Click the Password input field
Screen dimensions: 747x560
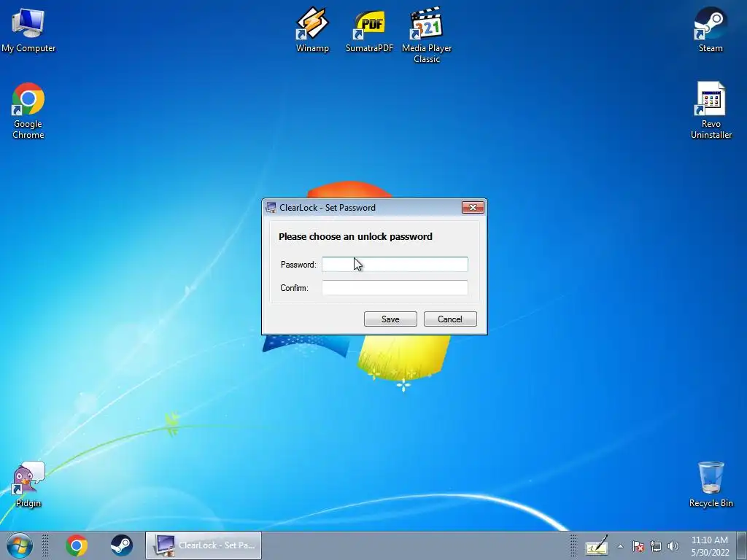pyautogui.click(x=395, y=264)
